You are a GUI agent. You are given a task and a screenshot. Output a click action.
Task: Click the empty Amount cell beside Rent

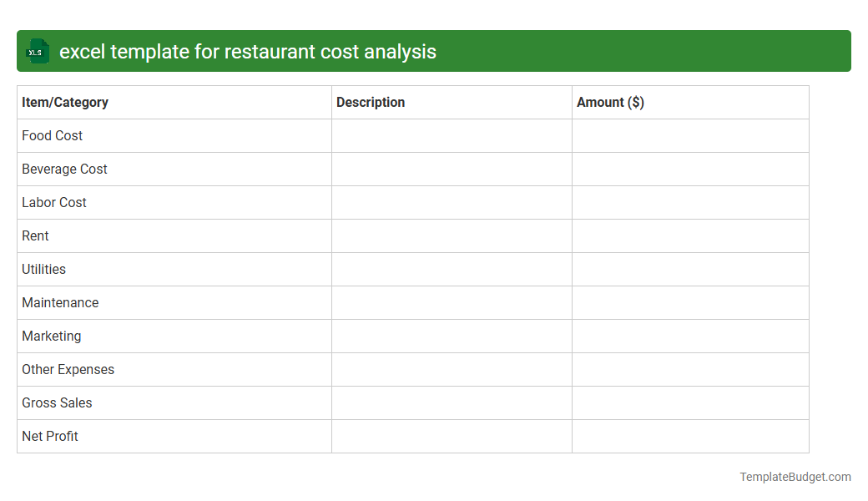[690, 235]
